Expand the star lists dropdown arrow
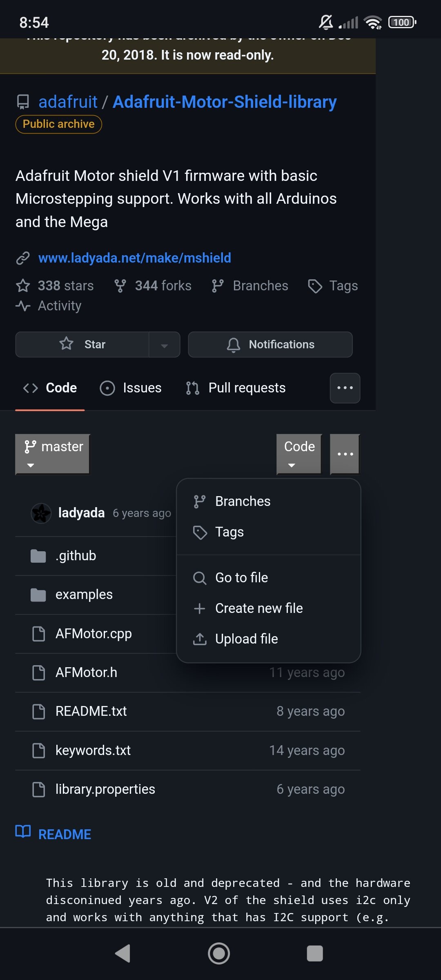441x980 pixels. pyautogui.click(x=164, y=345)
